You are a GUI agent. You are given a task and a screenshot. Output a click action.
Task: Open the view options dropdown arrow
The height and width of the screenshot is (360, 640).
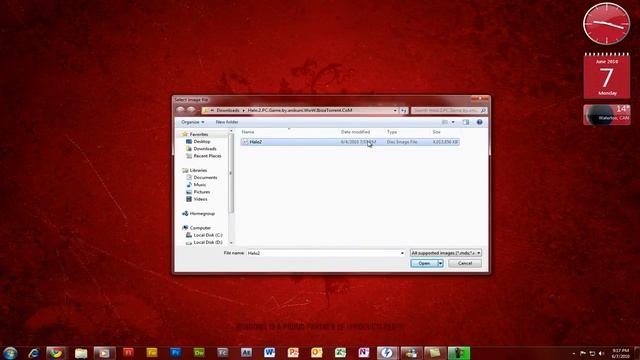pos(453,122)
